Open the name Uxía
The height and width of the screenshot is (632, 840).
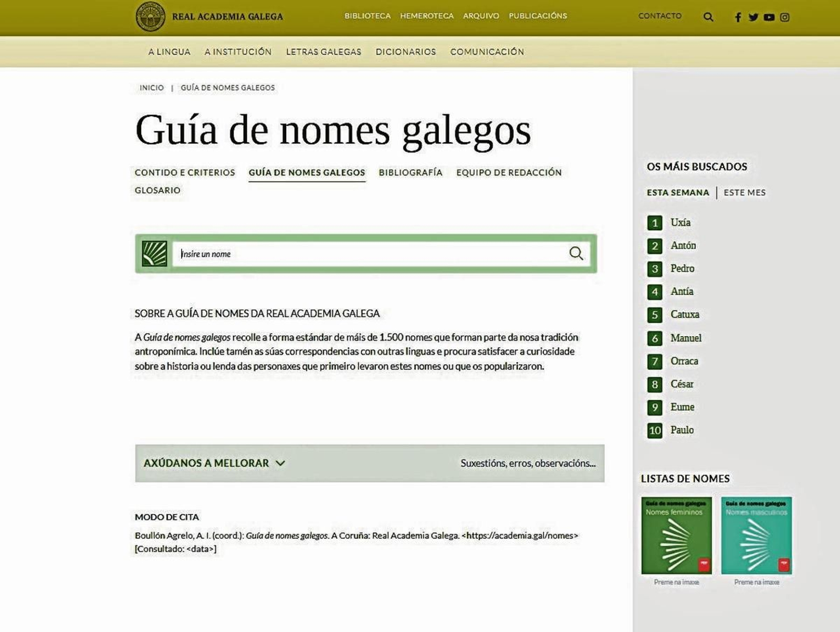[x=680, y=223]
